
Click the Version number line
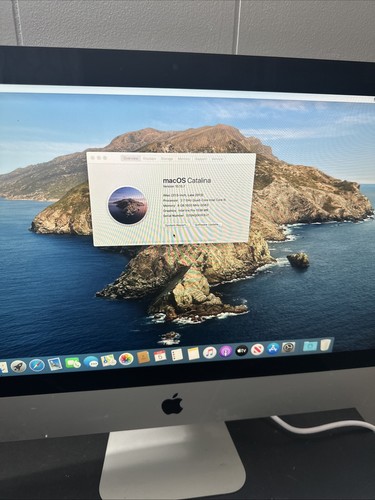pos(173,187)
